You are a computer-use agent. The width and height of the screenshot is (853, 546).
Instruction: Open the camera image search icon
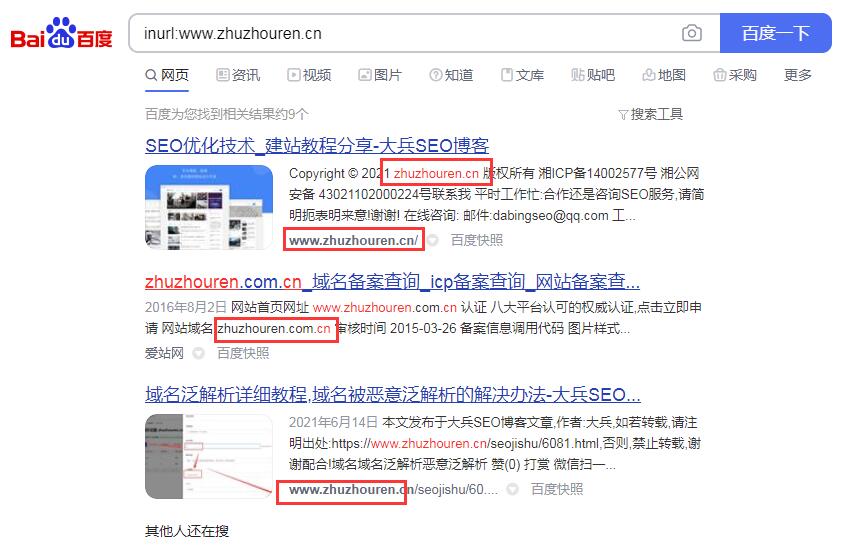pyautogui.click(x=691, y=33)
